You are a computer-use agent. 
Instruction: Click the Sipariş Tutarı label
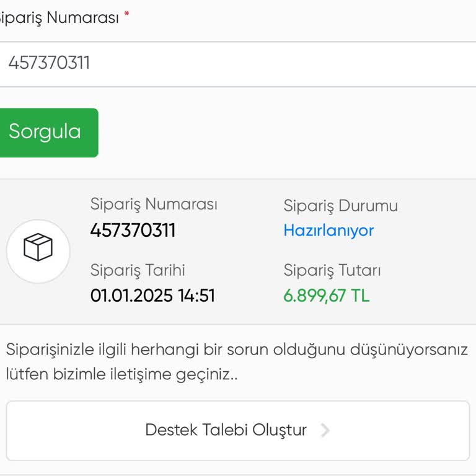coord(332,270)
